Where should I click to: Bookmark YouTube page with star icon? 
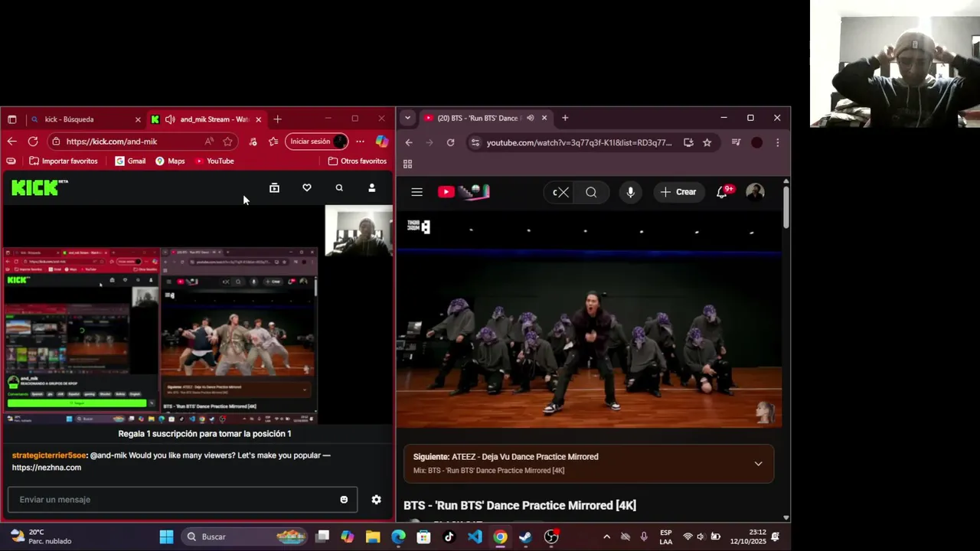pyautogui.click(x=707, y=142)
